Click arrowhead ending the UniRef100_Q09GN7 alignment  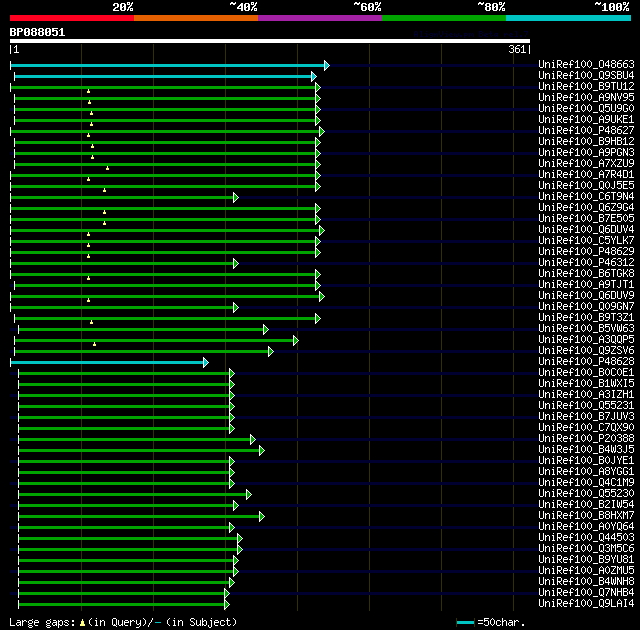(x=236, y=308)
